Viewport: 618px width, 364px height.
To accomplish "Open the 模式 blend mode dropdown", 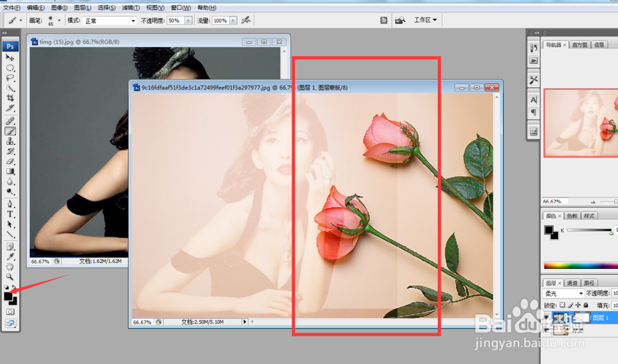I will point(109,20).
